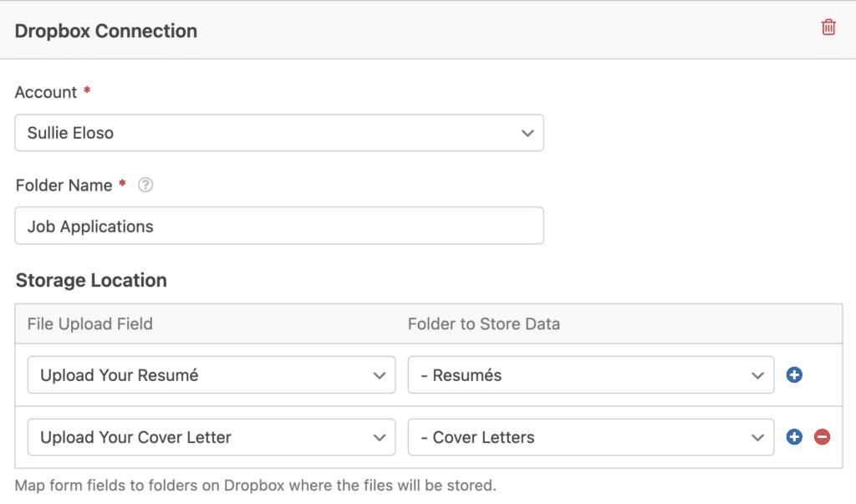Click the Cover Letters folder dropdown arrow
856x504 pixels.
click(757, 436)
